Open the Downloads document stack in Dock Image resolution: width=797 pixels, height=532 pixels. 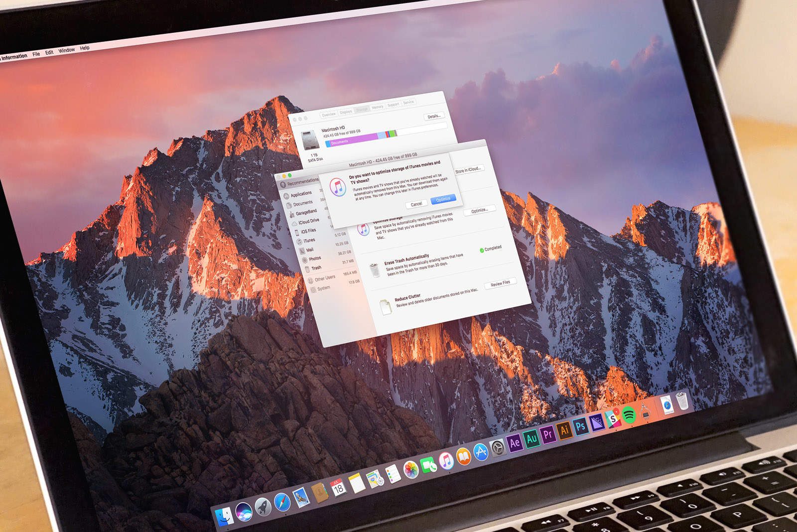668,405
